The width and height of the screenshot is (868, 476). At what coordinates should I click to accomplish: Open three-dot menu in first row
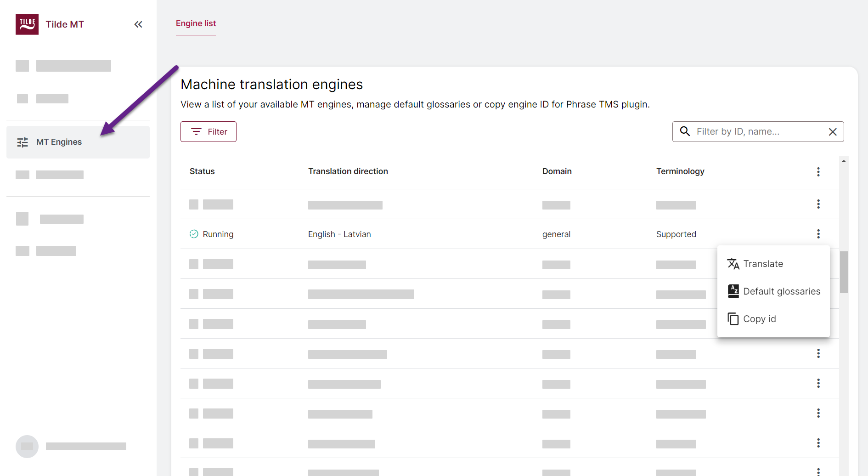(818, 204)
